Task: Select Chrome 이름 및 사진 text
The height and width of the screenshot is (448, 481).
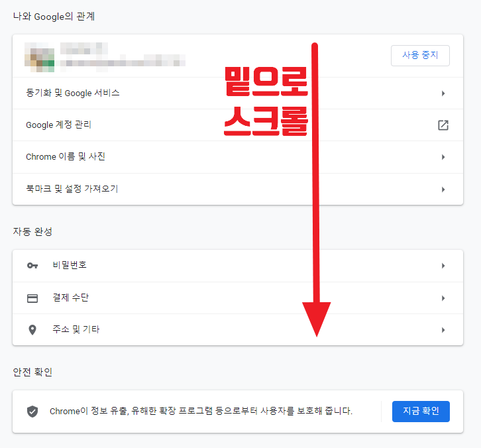Action: point(66,156)
